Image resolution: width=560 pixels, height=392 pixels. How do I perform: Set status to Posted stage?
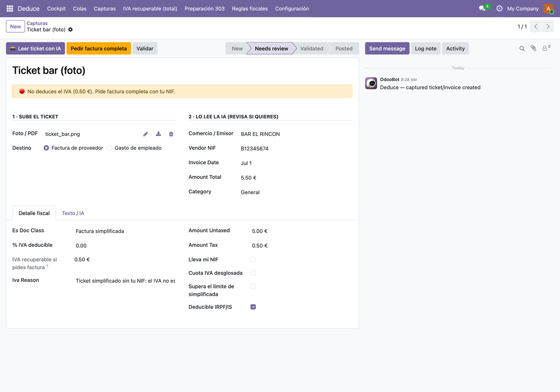click(x=344, y=49)
